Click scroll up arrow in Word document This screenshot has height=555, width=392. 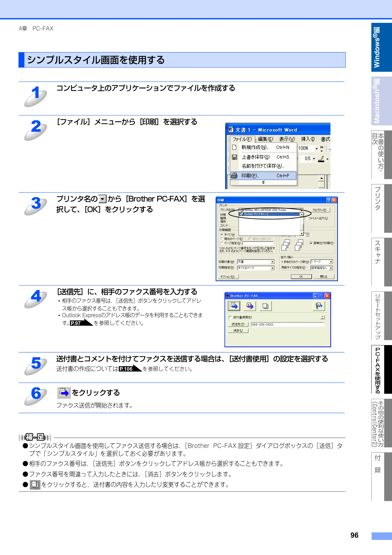(x=321, y=178)
